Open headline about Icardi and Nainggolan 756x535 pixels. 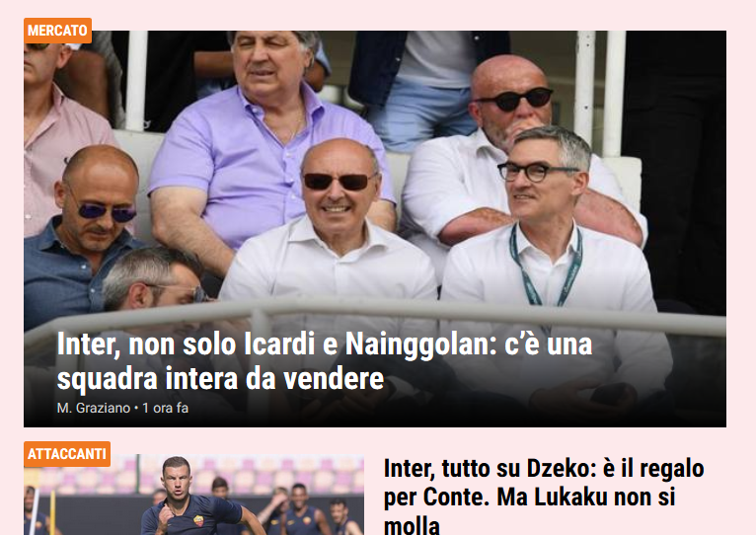(324, 361)
